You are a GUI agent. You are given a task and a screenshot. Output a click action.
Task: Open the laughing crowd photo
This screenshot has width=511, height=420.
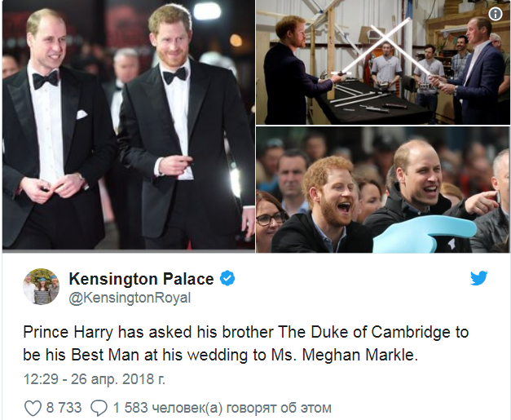(383, 190)
